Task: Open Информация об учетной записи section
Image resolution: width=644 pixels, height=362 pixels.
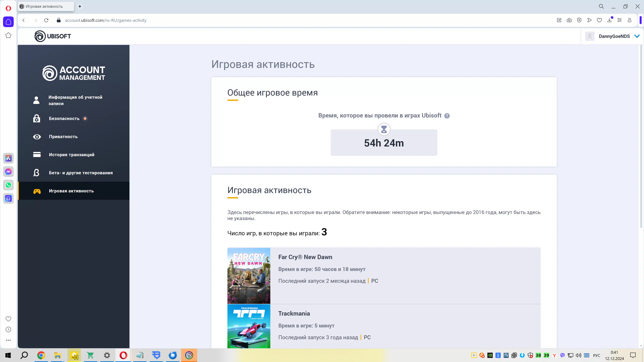Action: (74, 100)
